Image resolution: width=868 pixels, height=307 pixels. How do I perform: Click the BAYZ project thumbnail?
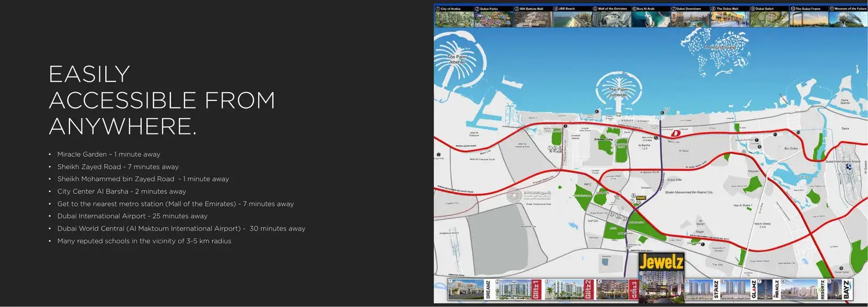(x=840, y=290)
